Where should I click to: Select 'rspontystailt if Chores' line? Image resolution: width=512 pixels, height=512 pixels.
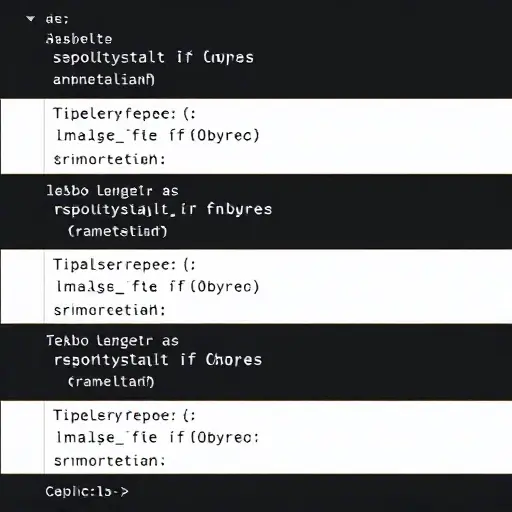[x=158, y=360]
